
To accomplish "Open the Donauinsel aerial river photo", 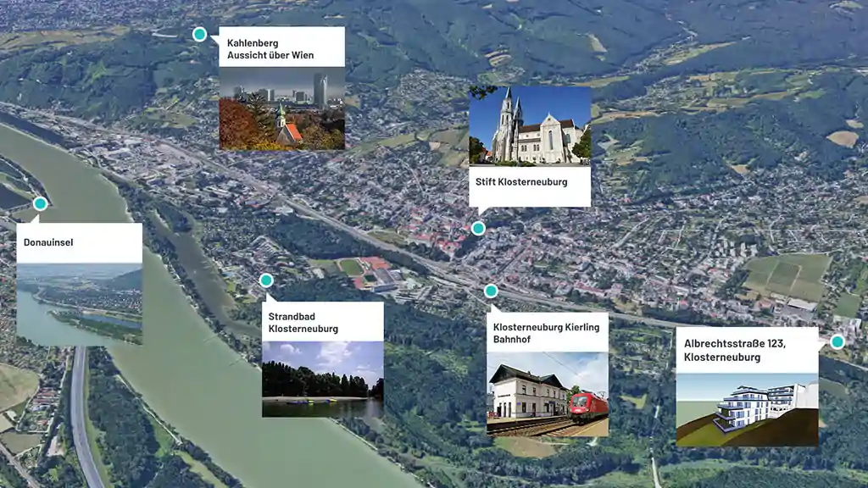I will (x=79, y=303).
